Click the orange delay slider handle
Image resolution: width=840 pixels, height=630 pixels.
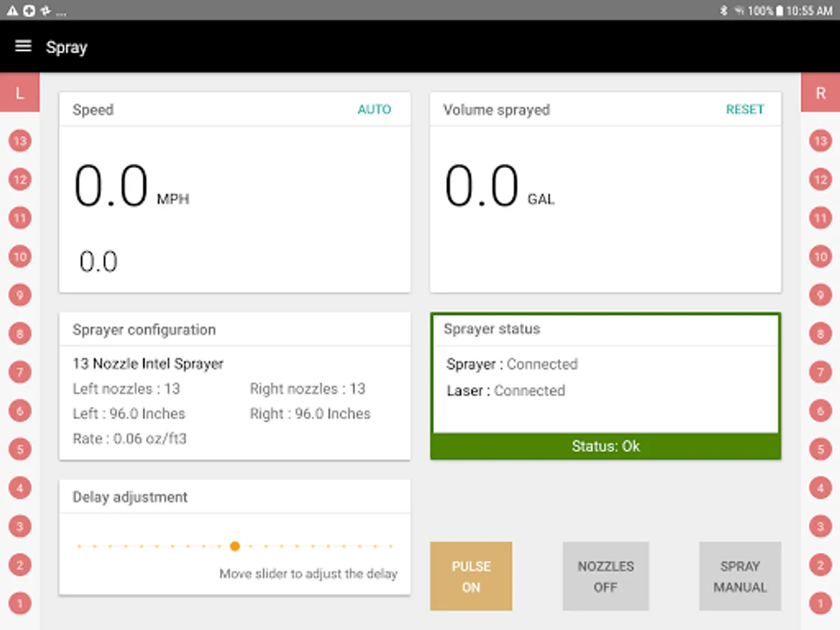coord(234,546)
